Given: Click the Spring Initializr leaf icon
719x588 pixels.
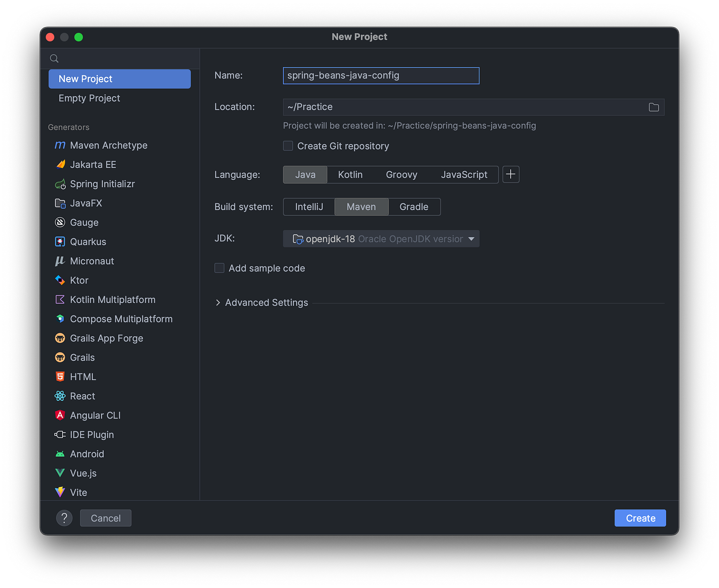Looking at the screenshot, I should (x=60, y=184).
